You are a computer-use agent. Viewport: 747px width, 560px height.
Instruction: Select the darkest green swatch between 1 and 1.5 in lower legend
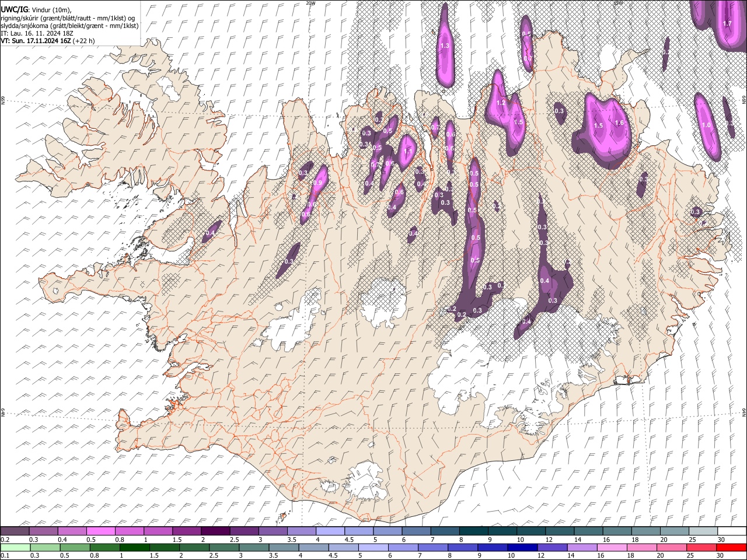pyautogui.click(x=134, y=547)
